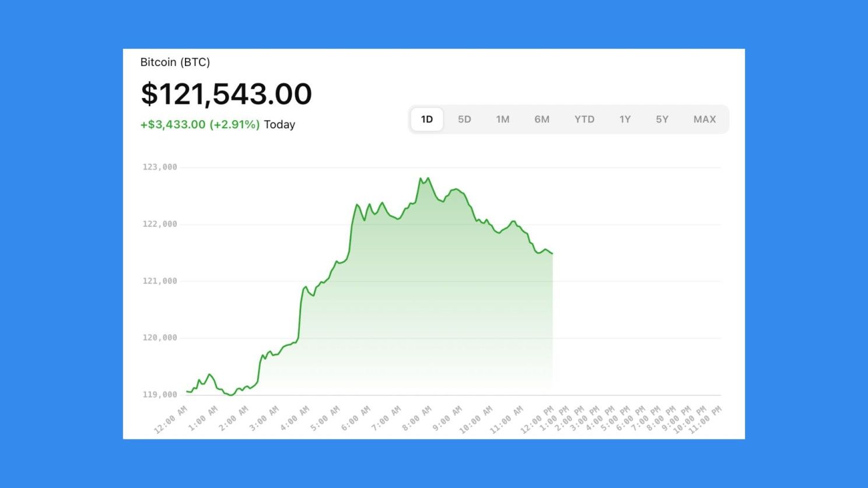Click the +$3,433.00 (+2.91%) change text

coord(200,124)
